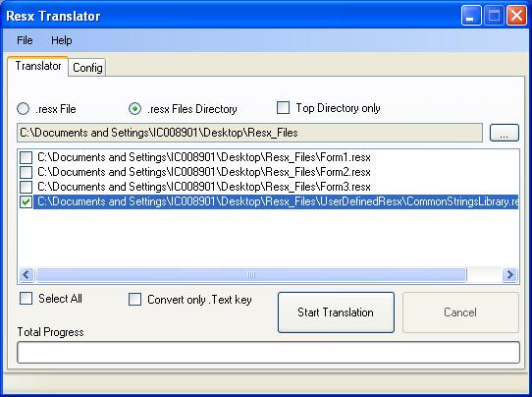
Task: Click the browse (...) folder button
Action: click(x=505, y=133)
